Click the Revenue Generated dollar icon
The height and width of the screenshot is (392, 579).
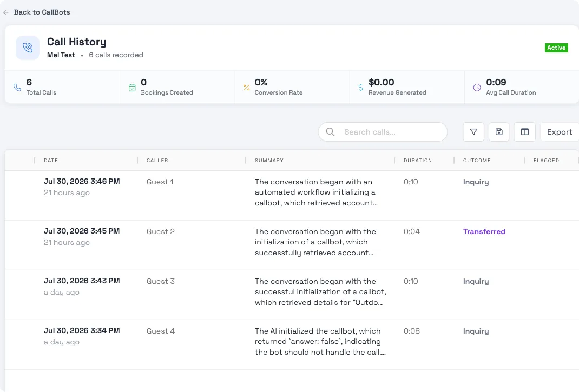click(360, 88)
